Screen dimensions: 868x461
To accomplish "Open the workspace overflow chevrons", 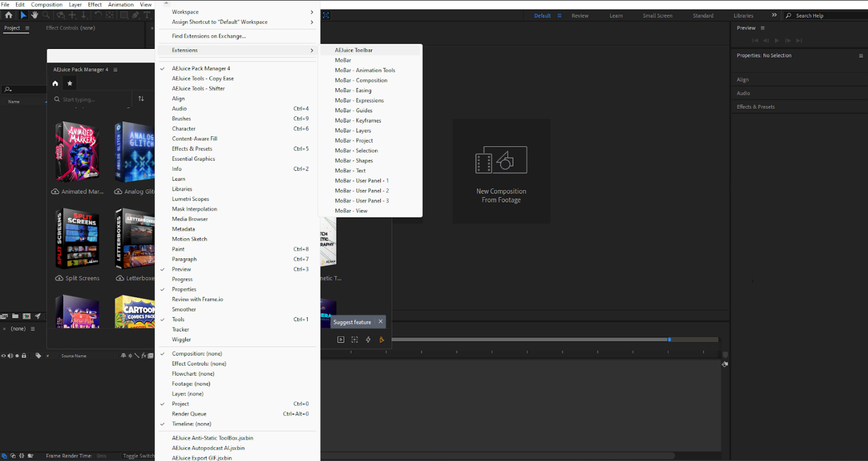I will click(774, 16).
